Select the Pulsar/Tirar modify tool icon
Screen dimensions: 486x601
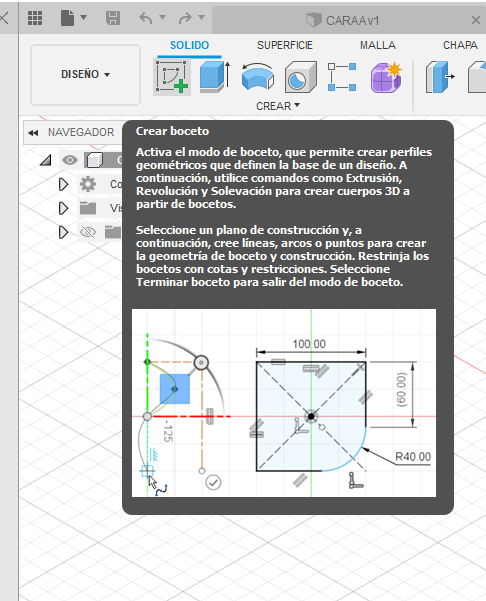[x=440, y=77]
